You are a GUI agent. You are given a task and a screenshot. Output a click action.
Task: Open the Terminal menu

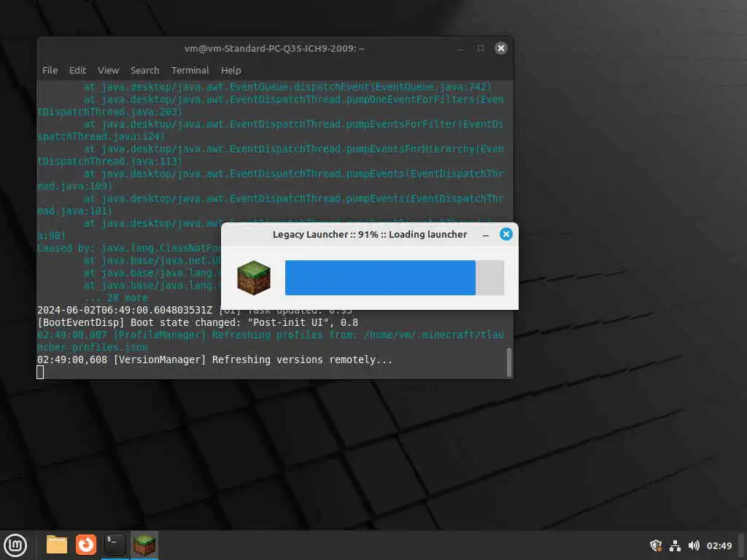[190, 71]
